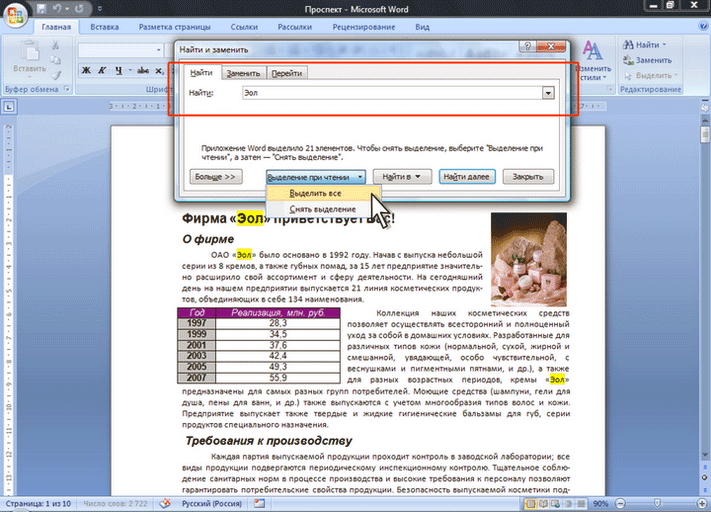Choose Снять выделение from the menu

pyautogui.click(x=323, y=209)
